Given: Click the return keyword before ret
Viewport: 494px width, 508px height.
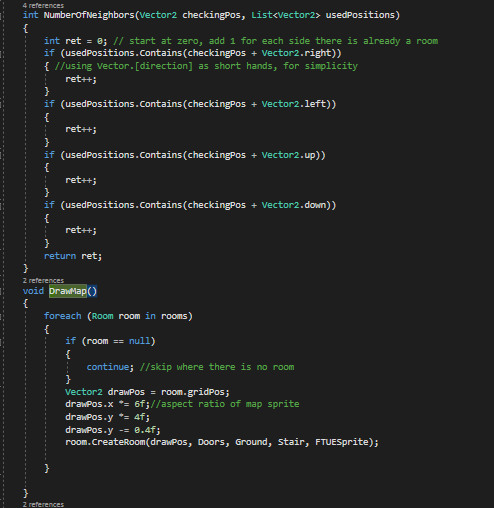Looking at the screenshot, I should (60, 256).
